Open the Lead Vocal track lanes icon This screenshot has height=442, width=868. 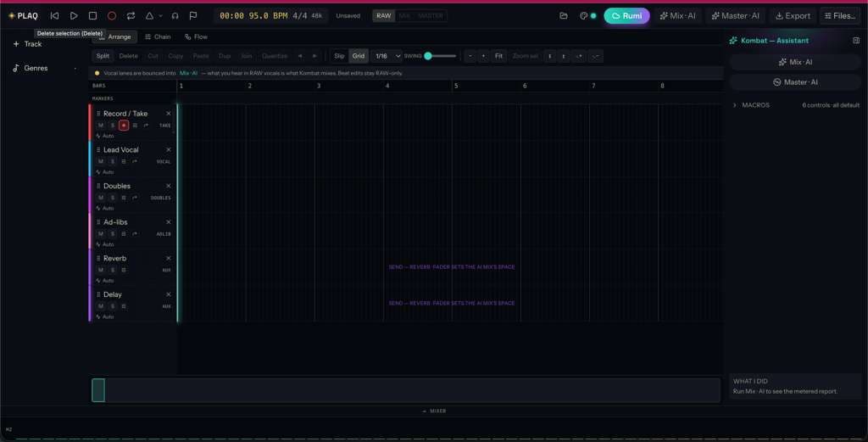(124, 162)
